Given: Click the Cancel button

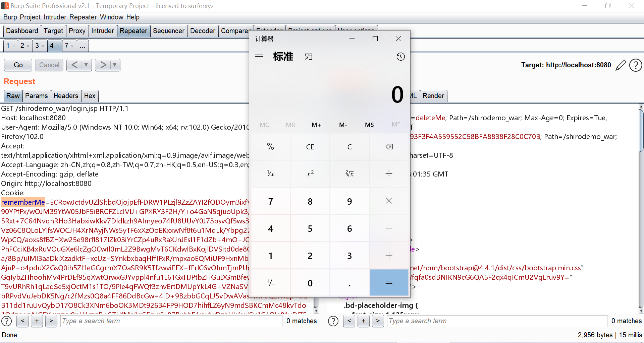Looking at the screenshot, I should pyautogui.click(x=49, y=65).
